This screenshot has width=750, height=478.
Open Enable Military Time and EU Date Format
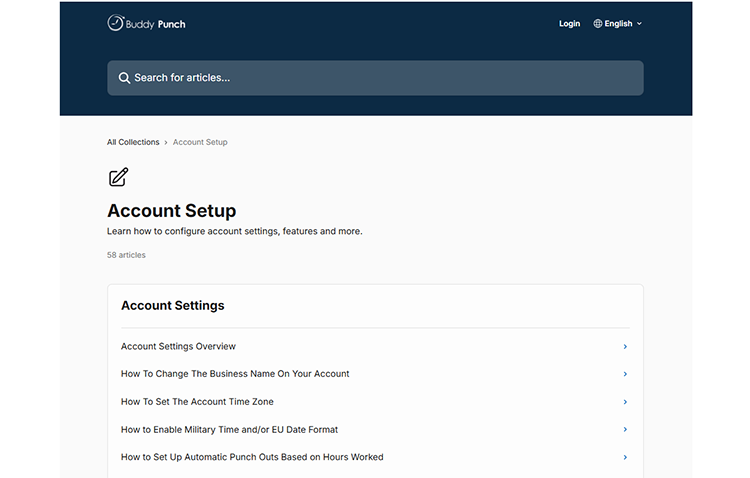point(229,430)
